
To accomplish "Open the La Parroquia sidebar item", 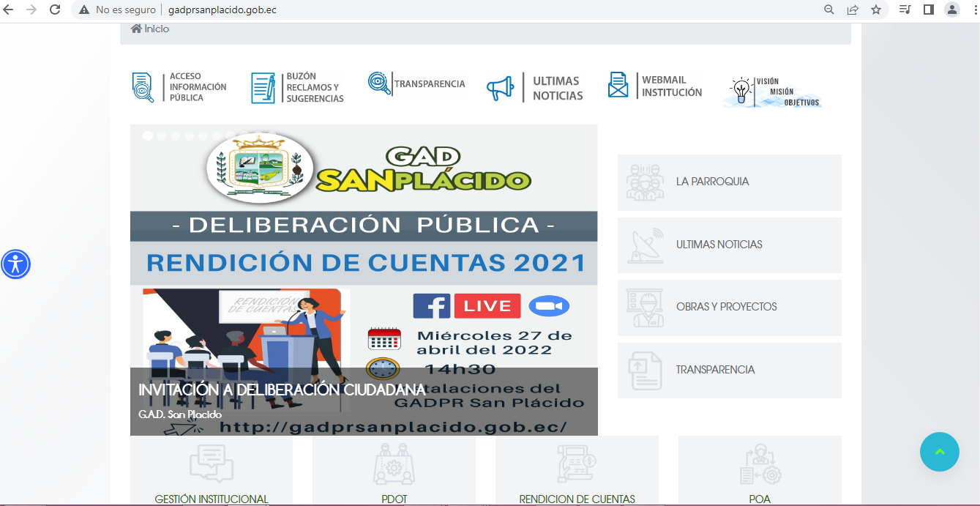I will coord(729,182).
